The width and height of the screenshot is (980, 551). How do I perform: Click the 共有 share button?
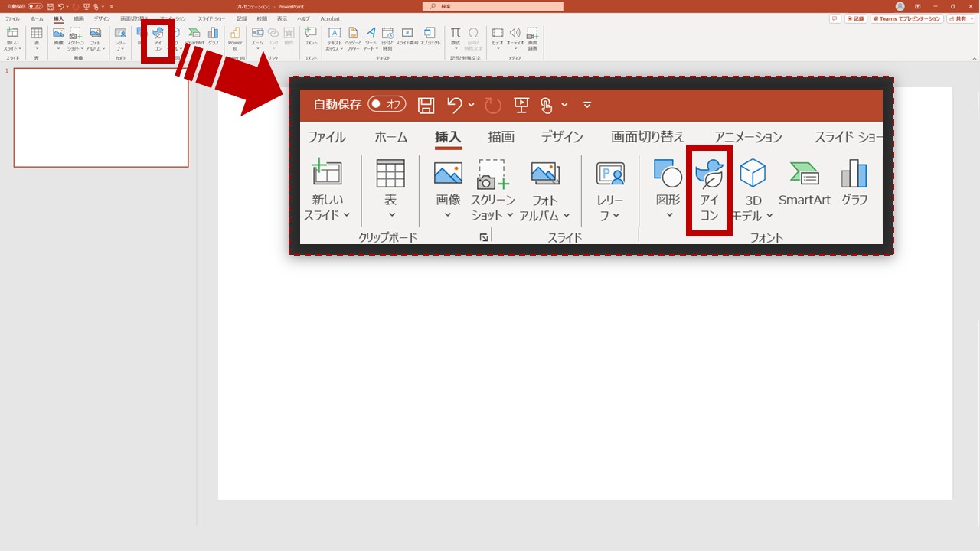point(957,18)
